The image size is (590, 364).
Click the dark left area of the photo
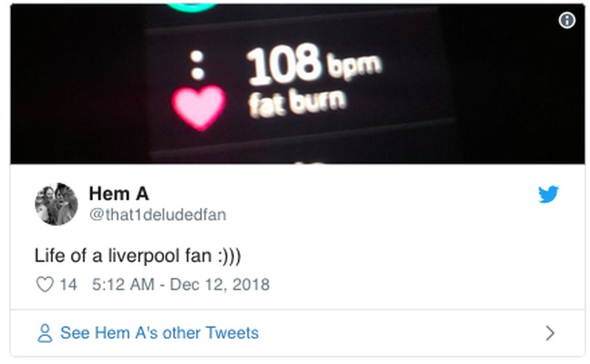(x=74, y=88)
